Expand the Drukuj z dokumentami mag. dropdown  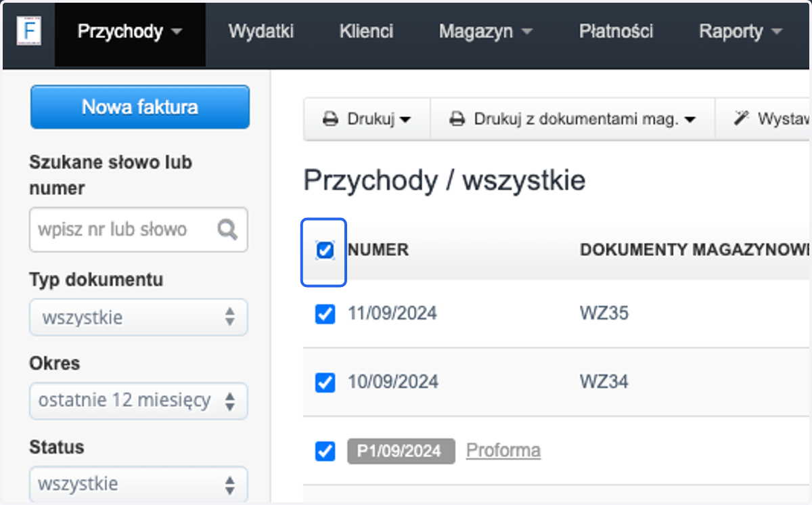572,120
